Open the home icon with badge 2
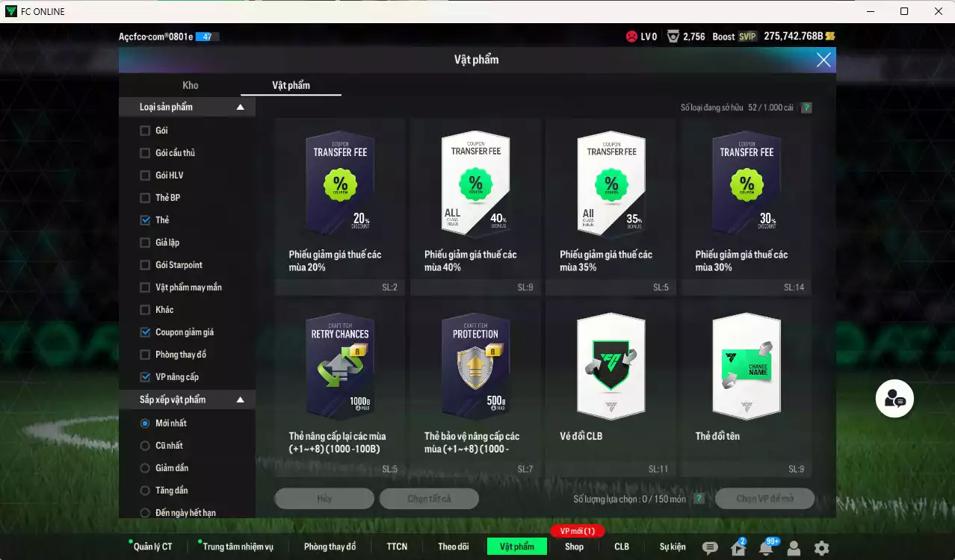This screenshot has height=560, width=955. (738, 548)
